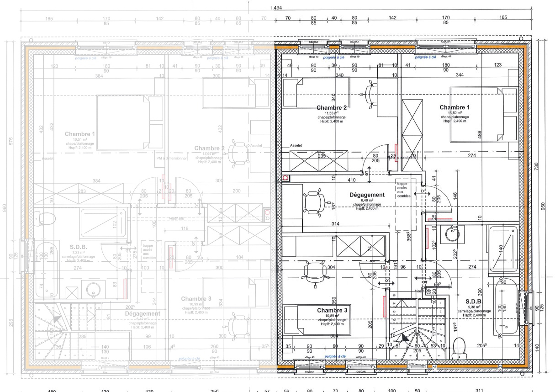Select the red square symbol beside Dégagement wall
Viewport: 555px width, 392px height.
tap(285, 177)
